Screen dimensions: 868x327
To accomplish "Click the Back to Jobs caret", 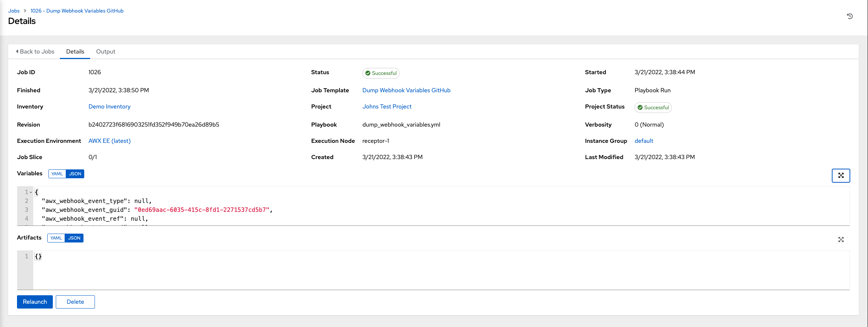I will 17,52.
